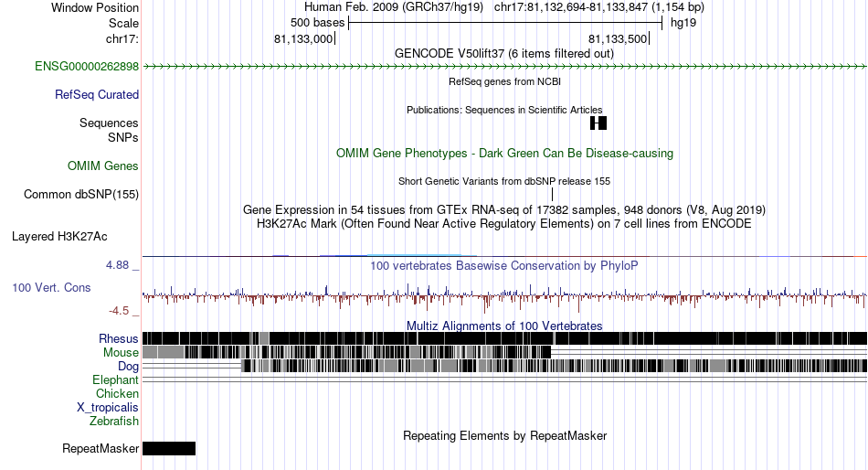Click the black RepeatMasker repeat element block
868x470 pixels.
[169, 448]
